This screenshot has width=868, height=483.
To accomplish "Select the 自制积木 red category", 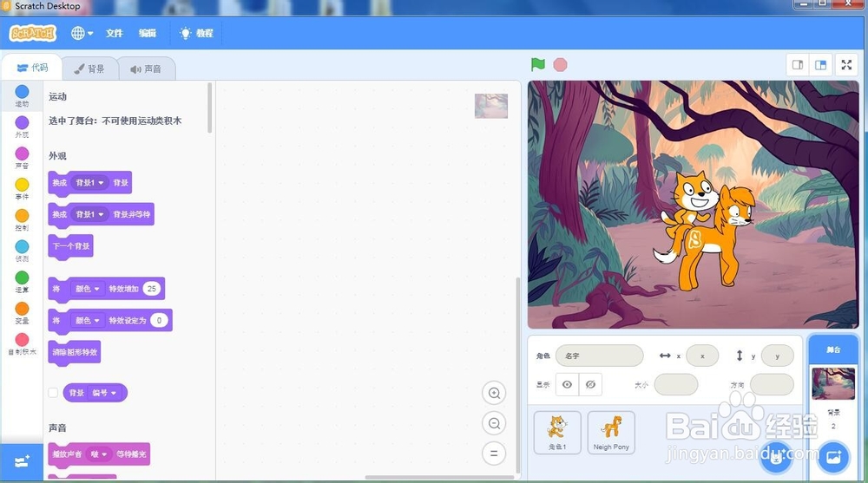I will 23,343.
